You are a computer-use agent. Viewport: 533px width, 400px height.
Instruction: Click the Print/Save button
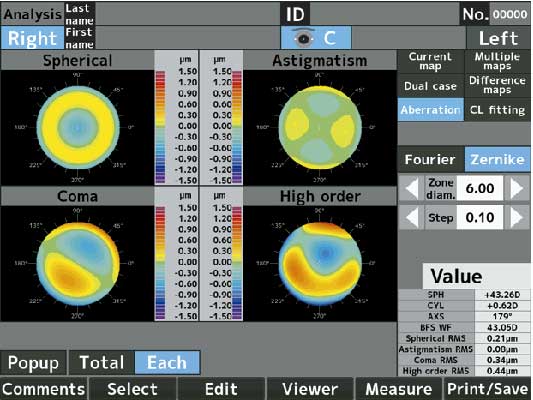[x=487, y=389]
